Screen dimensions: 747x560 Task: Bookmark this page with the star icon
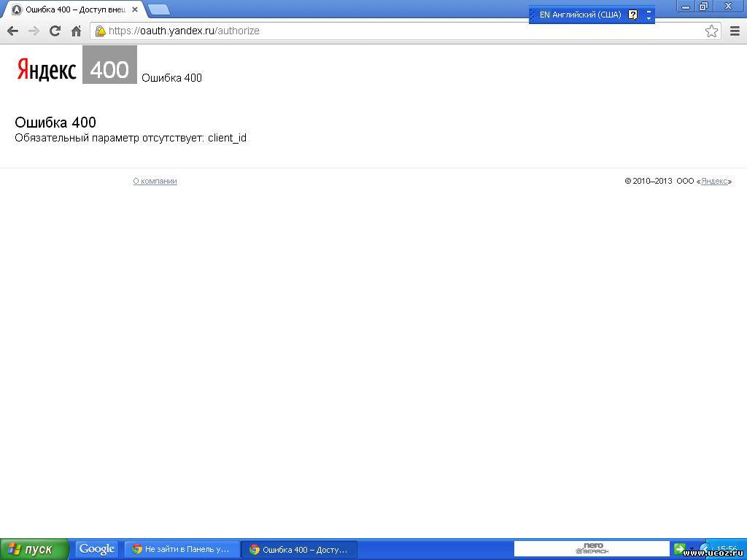click(x=711, y=31)
